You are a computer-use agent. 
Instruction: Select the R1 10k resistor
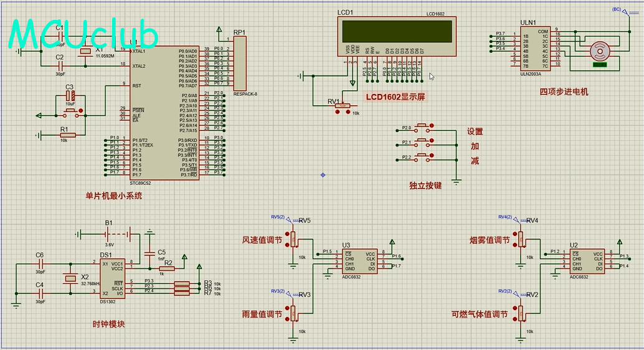click(x=67, y=135)
